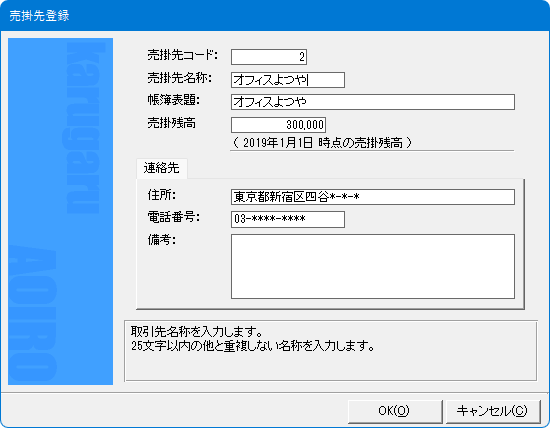Click the 売掛残高 amount field
The width and height of the screenshot is (550, 428).
pos(279,125)
